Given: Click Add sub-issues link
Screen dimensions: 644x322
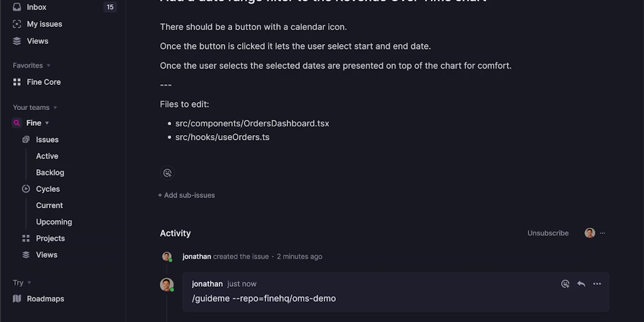Looking at the screenshot, I should [x=186, y=196].
